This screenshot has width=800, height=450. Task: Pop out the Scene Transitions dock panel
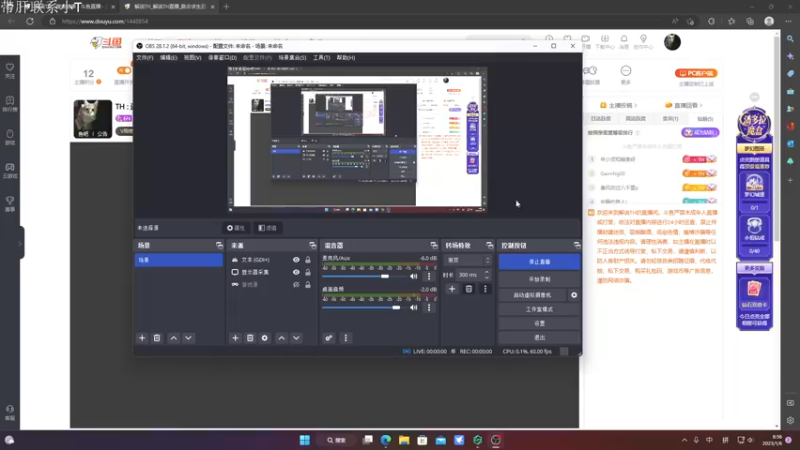coord(490,245)
